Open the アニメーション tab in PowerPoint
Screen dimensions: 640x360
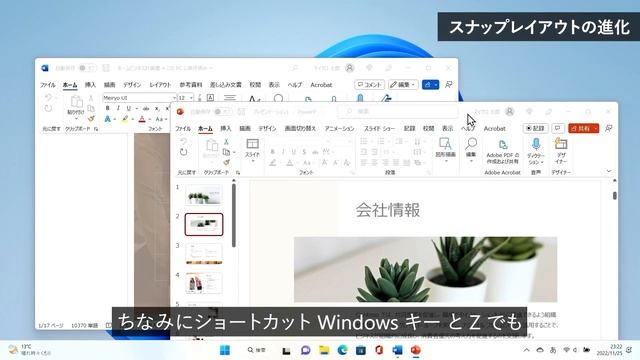pos(339,129)
